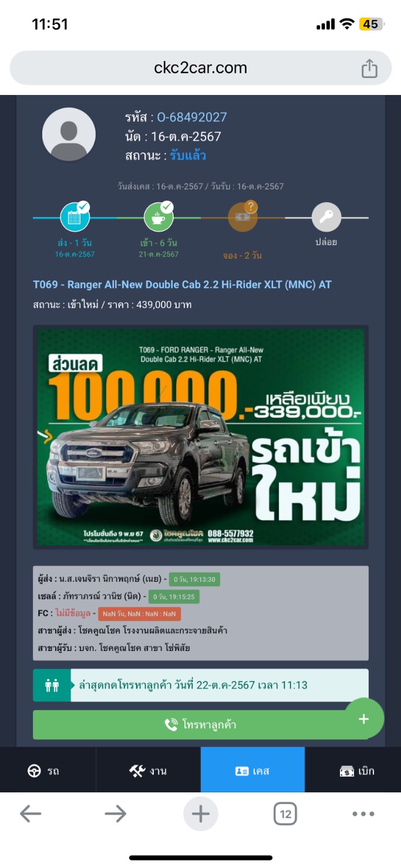Image resolution: width=401 pixels, height=868 pixels.
Task: Open the browser three-dot more menu
Action: point(363,814)
